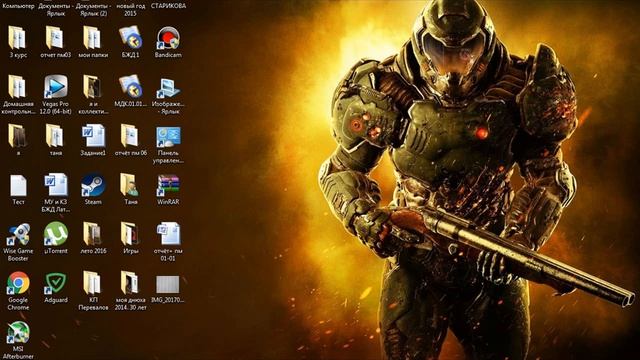Open the Задание1 Word document

tap(93, 136)
